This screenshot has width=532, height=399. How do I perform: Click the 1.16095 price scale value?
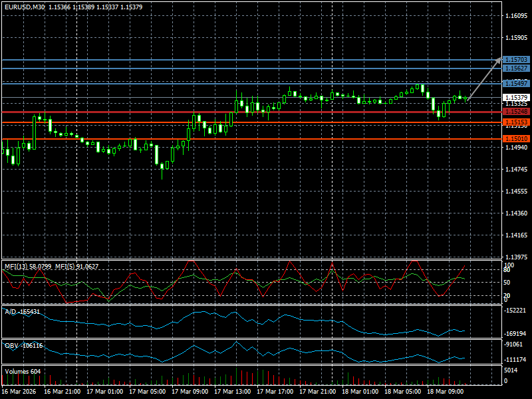(x=516, y=16)
